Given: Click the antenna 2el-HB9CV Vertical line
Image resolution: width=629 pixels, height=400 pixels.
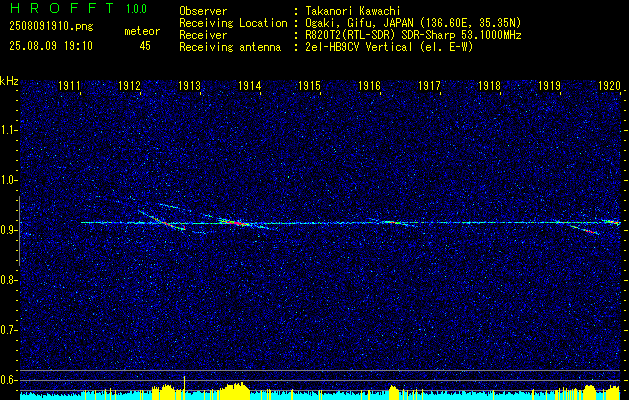Looking at the screenshot, I should (x=388, y=47).
